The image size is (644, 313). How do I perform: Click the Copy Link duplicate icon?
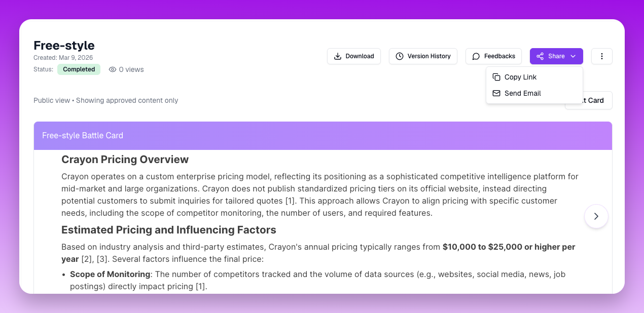tap(496, 77)
